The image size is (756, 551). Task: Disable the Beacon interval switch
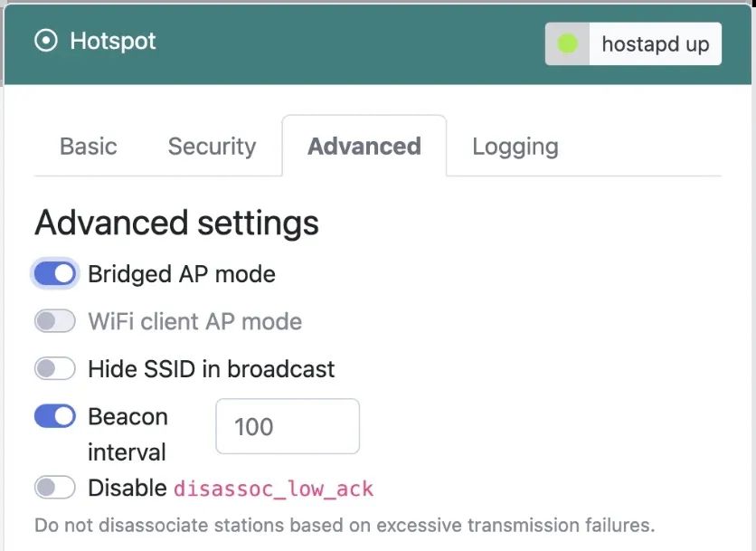55,416
